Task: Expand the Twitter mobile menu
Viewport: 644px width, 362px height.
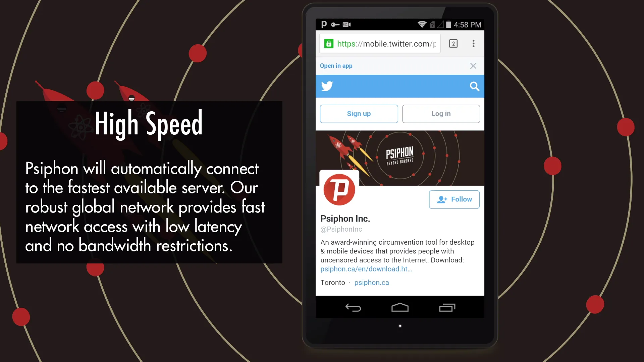Action: pyautogui.click(x=473, y=44)
